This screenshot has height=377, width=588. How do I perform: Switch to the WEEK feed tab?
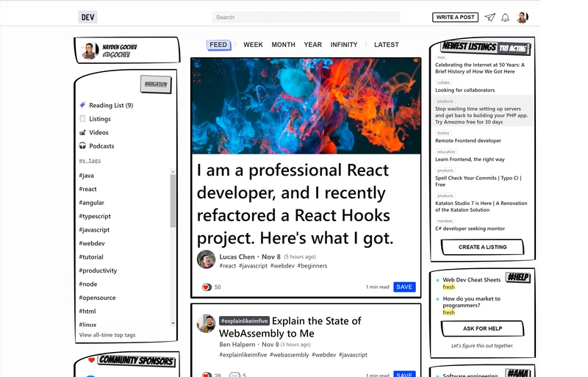coord(253,45)
